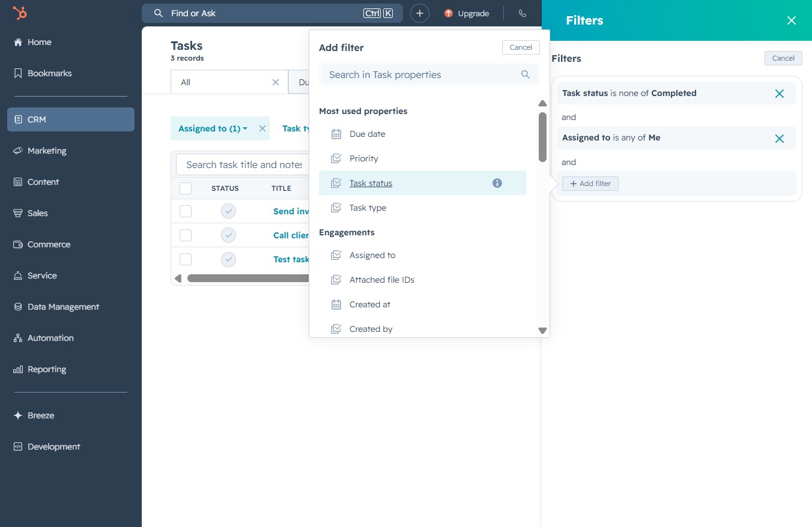This screenshot has height=527, width=812.
Task: Open the Assigned to (1) dropdown
Action: (x=213, y=128)
